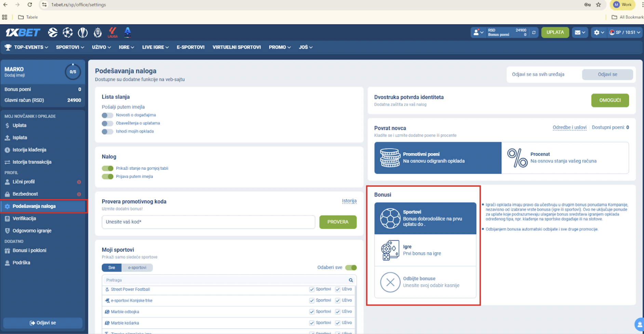The image size is (644, 334).
Task: Click the refresh balance icon
Action: click(534, 33)
